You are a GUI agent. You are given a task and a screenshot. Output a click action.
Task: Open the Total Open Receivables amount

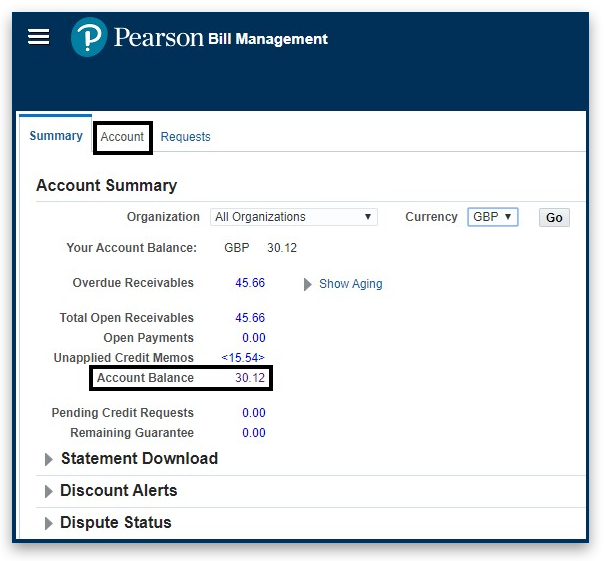[250, 318]
